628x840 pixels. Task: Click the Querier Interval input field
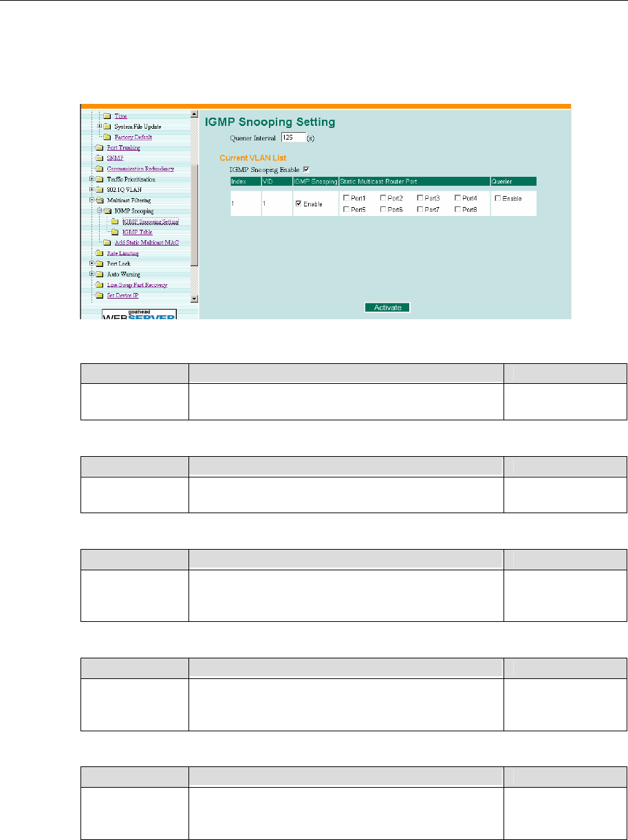pyautogui.click(x=293, y=138)
